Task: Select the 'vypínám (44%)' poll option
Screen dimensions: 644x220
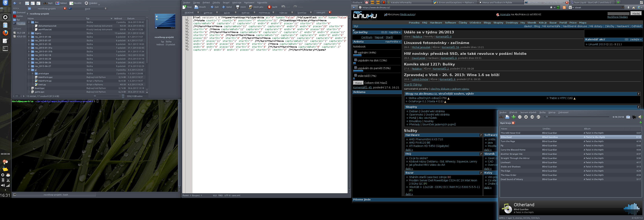Action: [355, 52]
